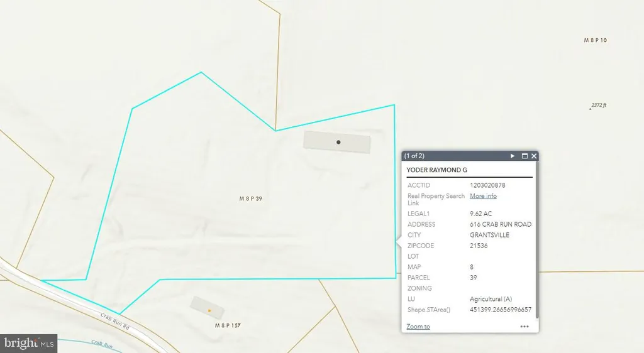Close the parcel info popup

click(x=534, y=156)
